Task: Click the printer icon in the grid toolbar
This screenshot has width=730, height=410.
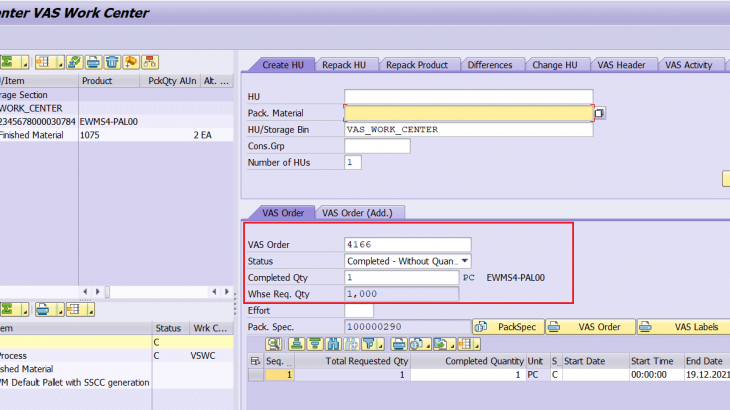Action: coord(399,344)
